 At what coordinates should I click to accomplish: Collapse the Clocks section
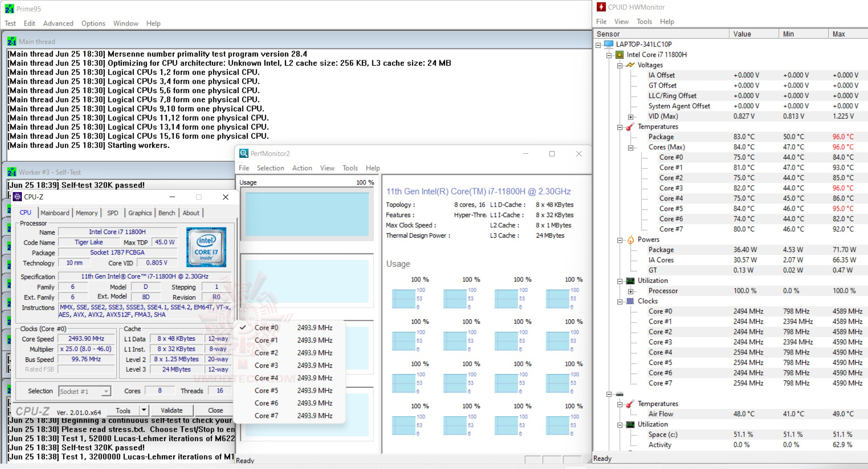click(x=620, y=302)
